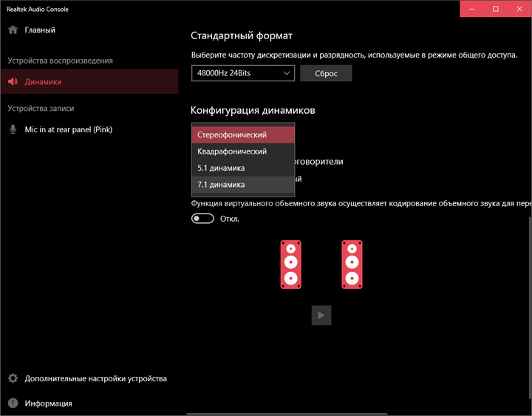Maximize the Realtek Audio Console window
The height and width of the screenshot is (416, 532).
point(495,9)
